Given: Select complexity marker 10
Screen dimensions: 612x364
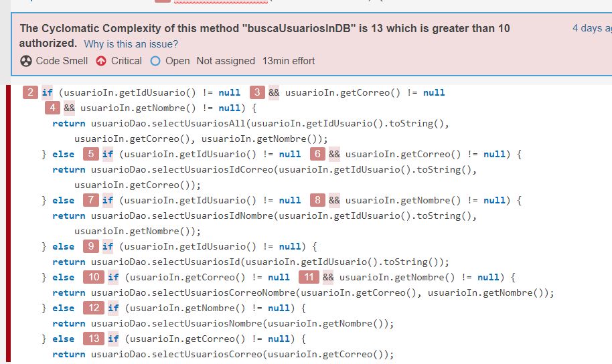Looking at the screenshot, I should pos(94,278).
